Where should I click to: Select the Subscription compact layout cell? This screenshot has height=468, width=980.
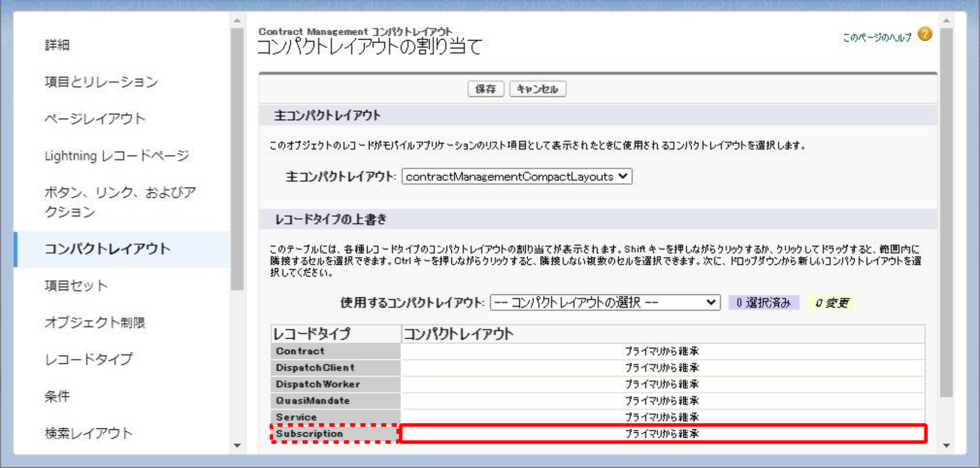(662, 434)
